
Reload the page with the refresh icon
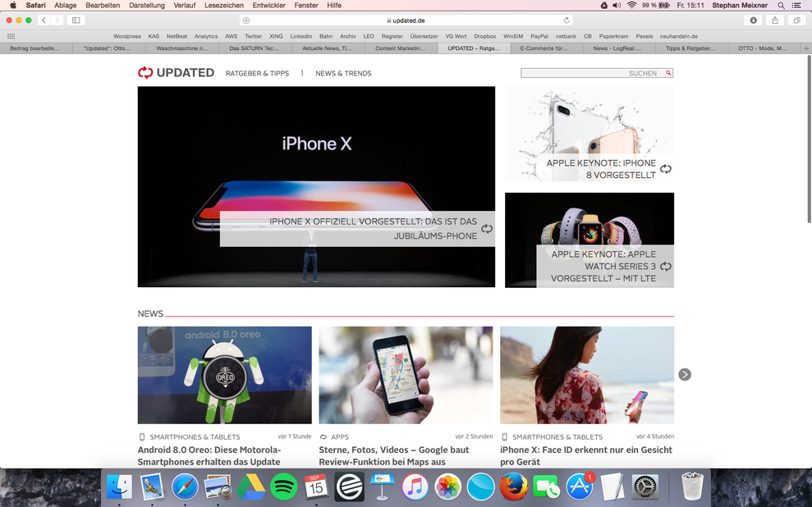point(567,21)
